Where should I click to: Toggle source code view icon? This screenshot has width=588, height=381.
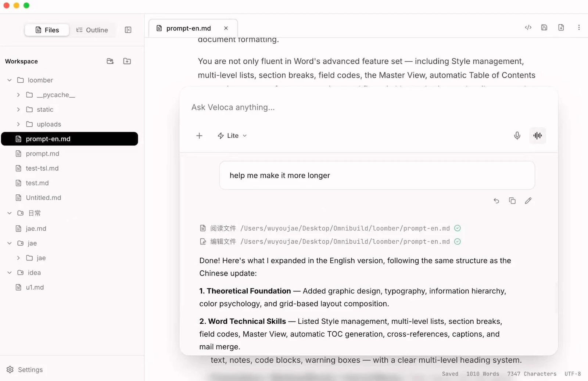tap(528, 27)
